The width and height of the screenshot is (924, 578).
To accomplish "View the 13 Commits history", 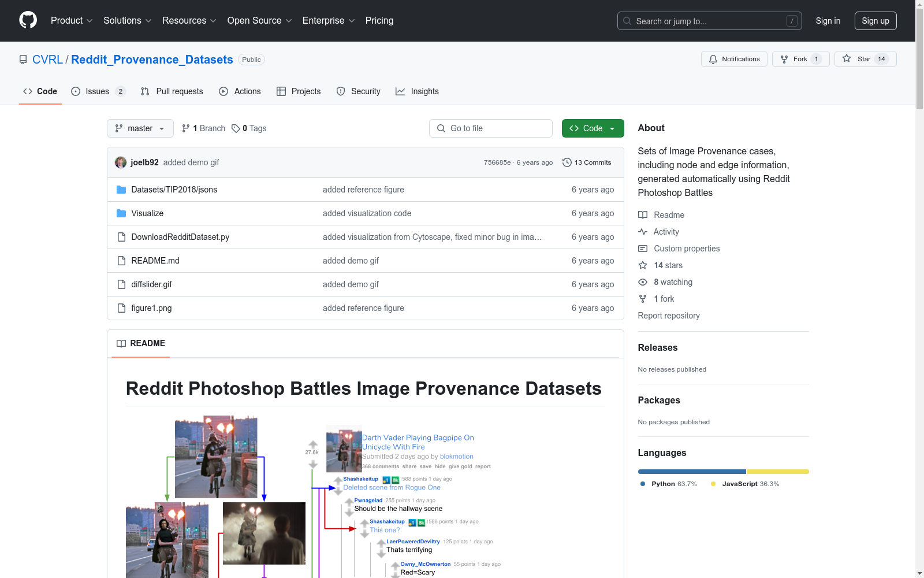I will [587, 162].
